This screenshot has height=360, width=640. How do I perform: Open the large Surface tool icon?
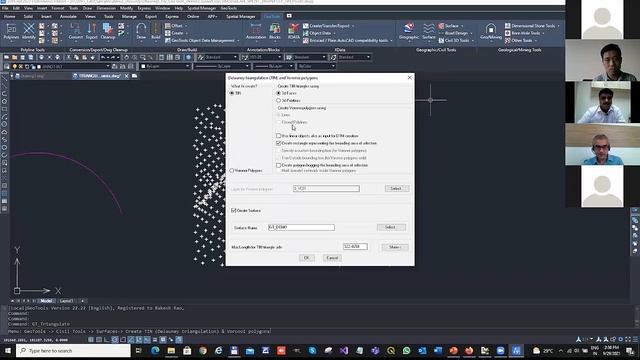[x=429, y=31]
